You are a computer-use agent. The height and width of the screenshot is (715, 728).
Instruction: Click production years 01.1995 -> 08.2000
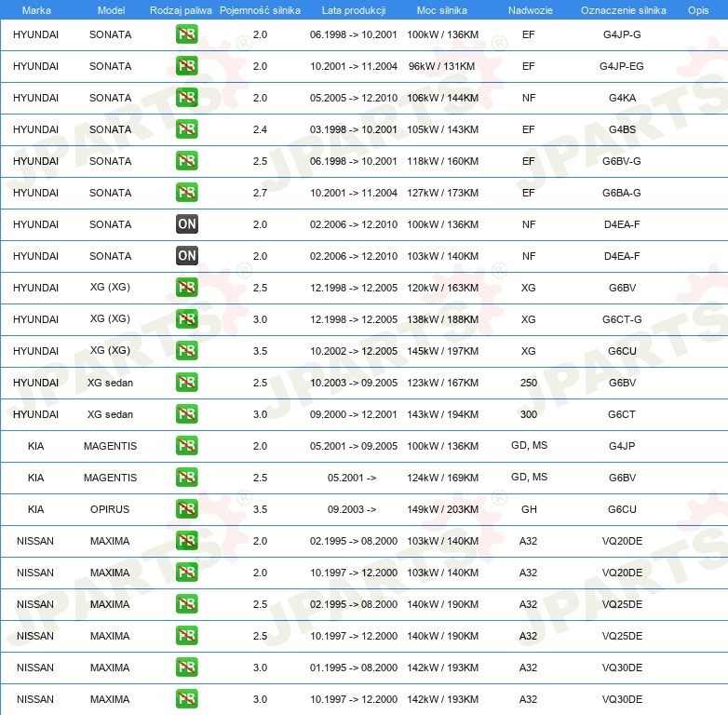pos(354,668)
